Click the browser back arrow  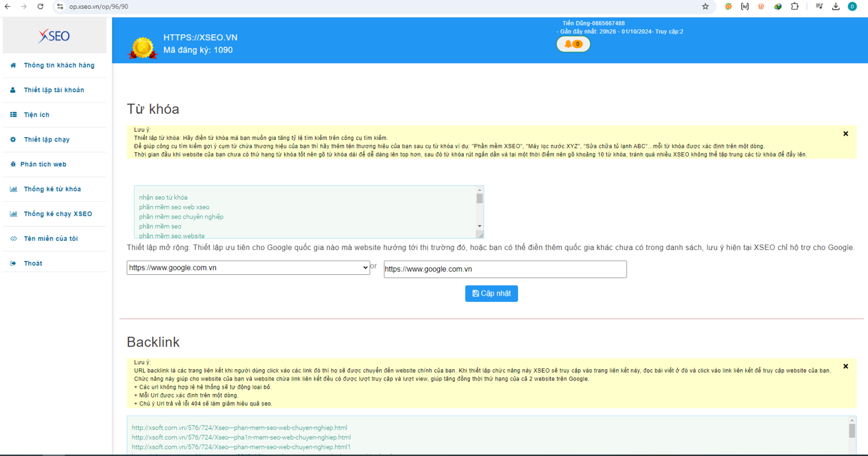(x=7, y=7)
